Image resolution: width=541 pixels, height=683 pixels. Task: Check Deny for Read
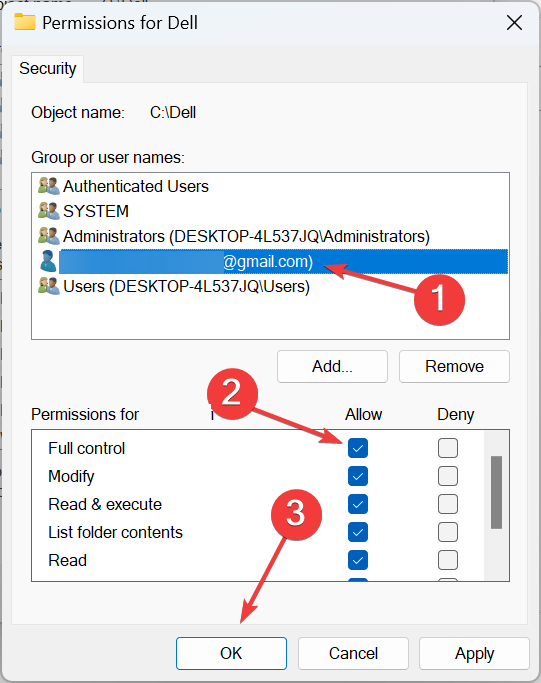pyautogui.click(x=448, y=560)
